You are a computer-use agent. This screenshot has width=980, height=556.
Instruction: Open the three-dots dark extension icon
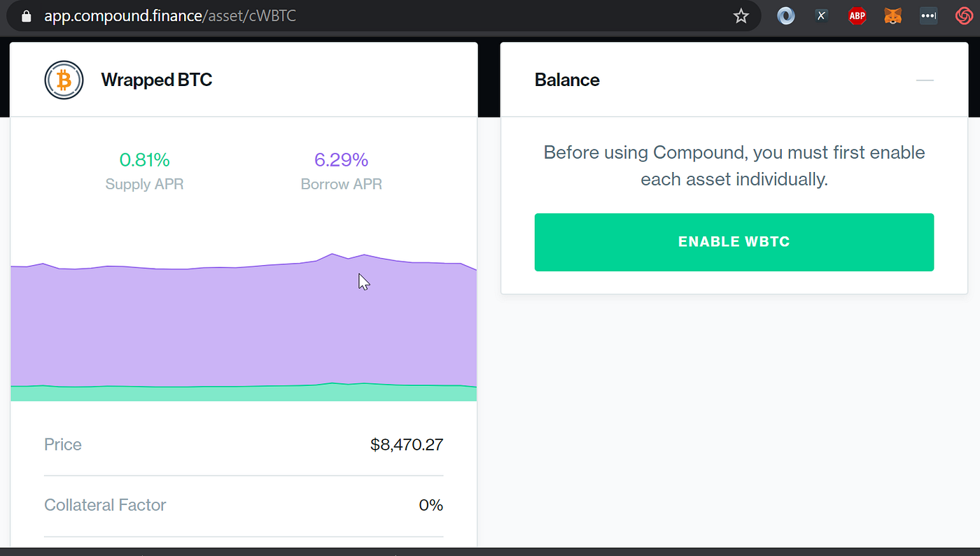pos(928,15)
